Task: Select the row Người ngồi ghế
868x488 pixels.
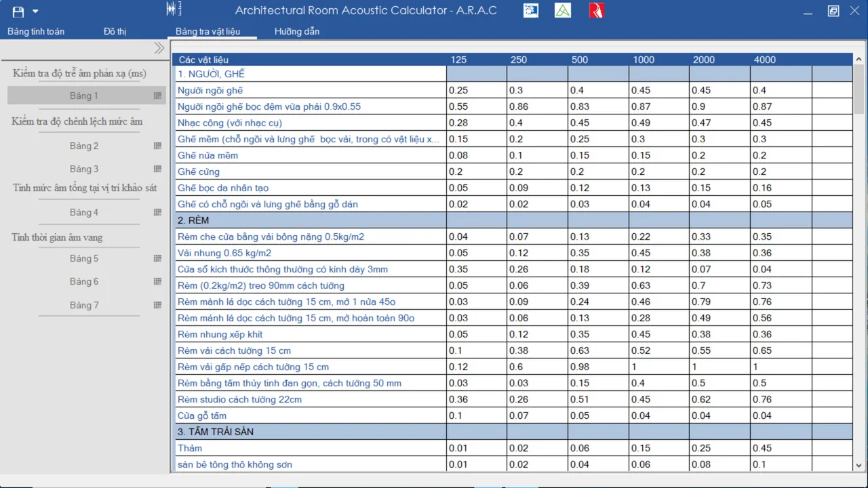Action: (x=513, y=90)
